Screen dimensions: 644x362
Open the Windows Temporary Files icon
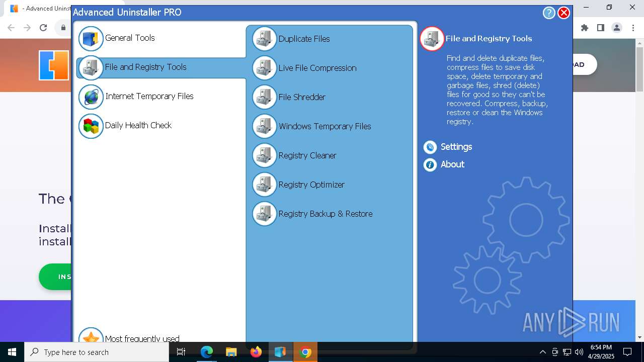click(x=265, y=127)
